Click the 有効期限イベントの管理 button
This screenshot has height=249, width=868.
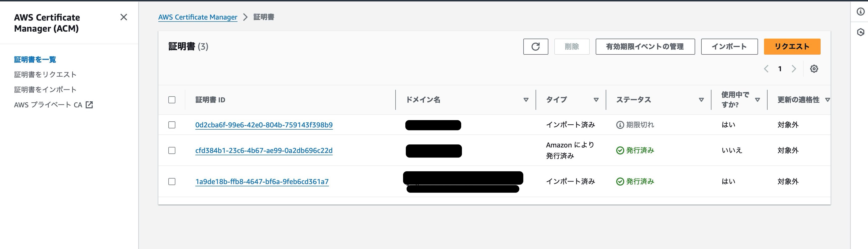coord(645,47)
